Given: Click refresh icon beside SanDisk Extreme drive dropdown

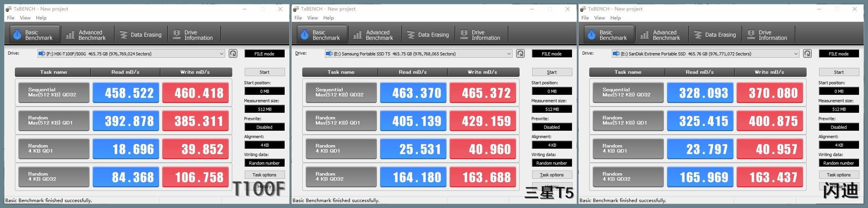Looking at the screenshot, I should pyautogui.click(x=807, y=54).
